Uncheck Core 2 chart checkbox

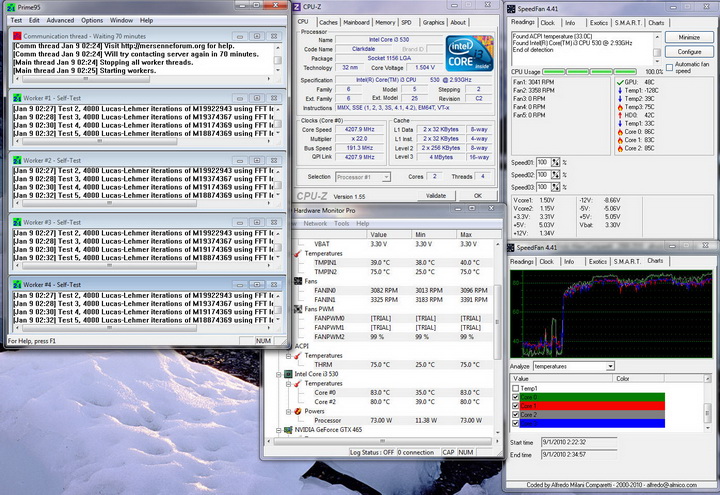pos(515,415)
